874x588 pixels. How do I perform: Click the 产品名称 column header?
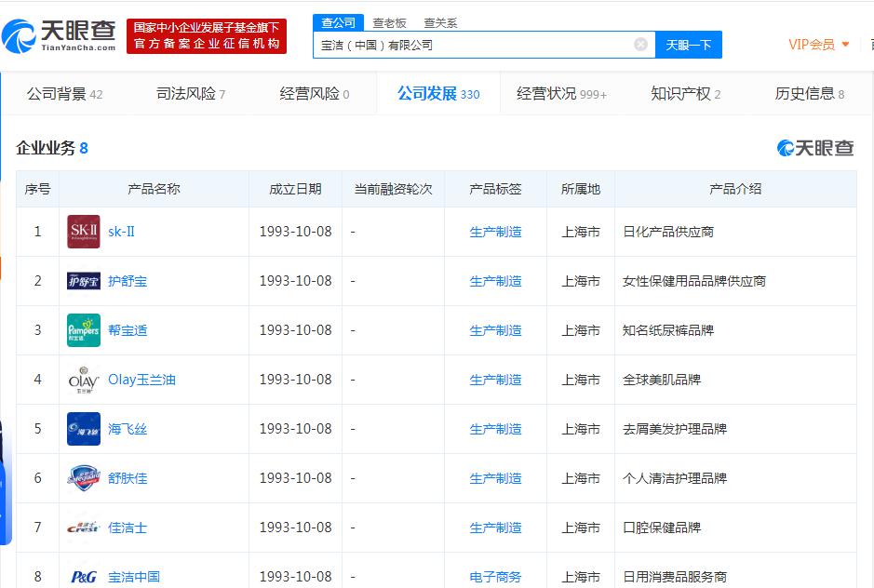click(154, 189)
